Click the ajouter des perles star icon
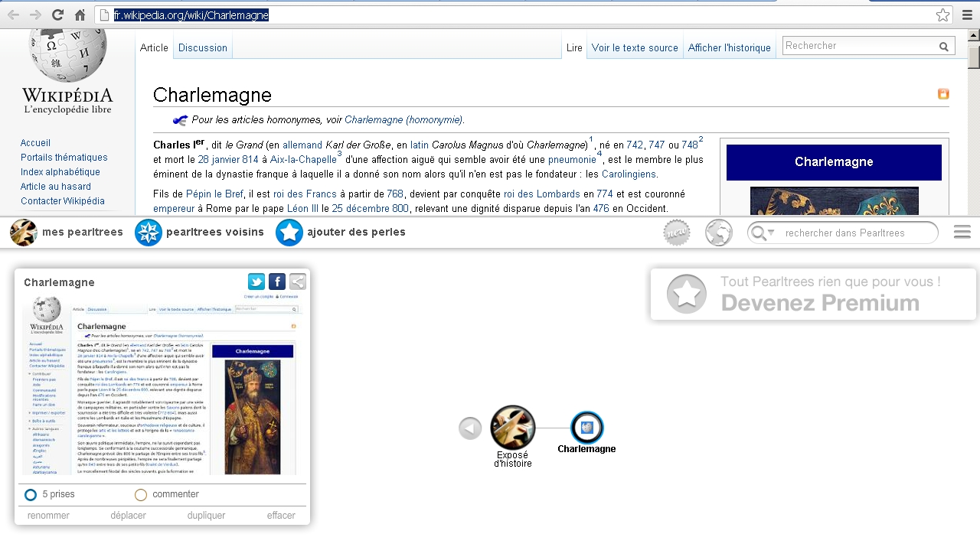The image size is (980, 547). coord(289,233)
